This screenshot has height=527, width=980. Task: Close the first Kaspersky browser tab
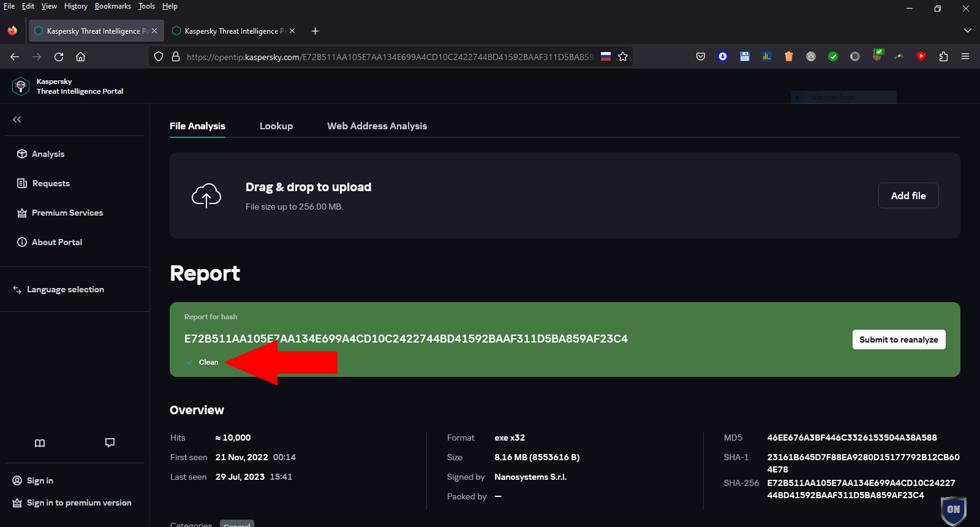tap(154, 31)
